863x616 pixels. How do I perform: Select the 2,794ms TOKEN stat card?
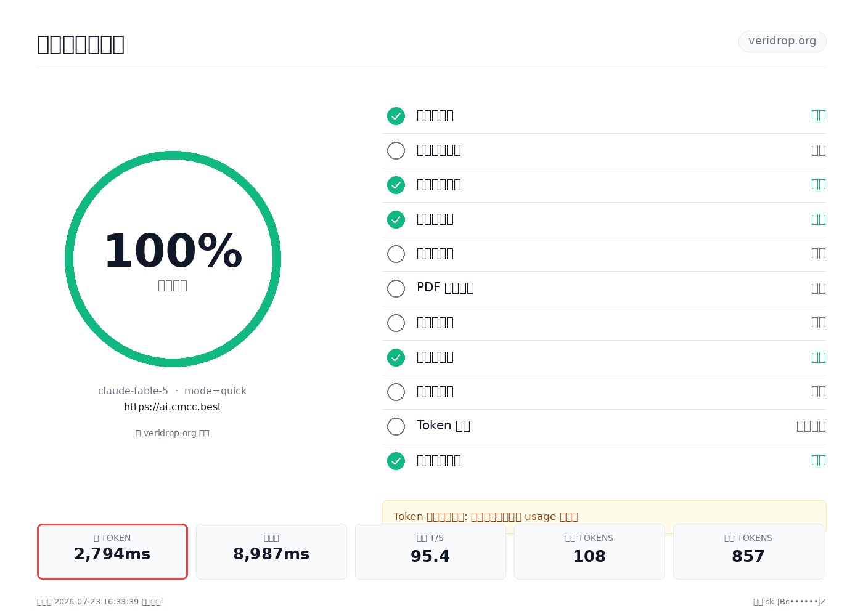(112, 551)
